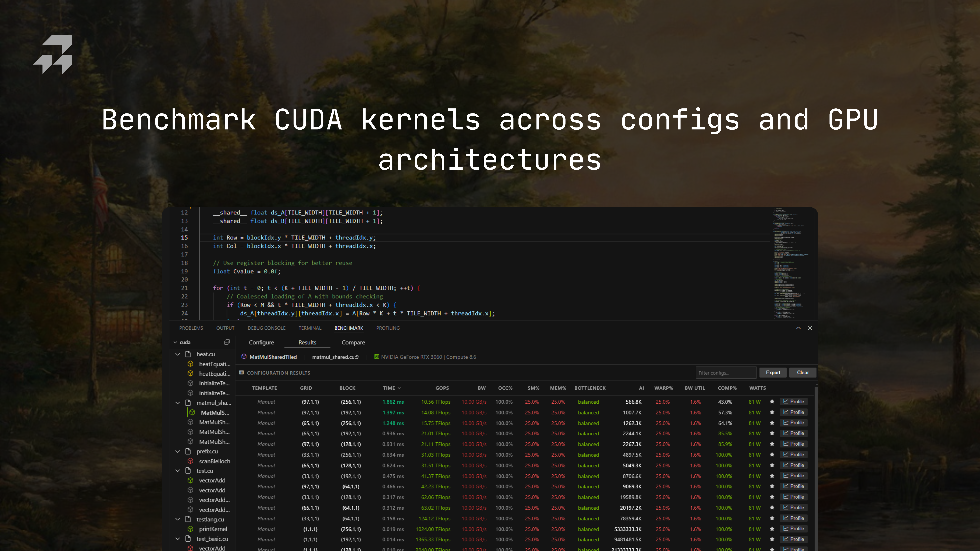Image resolution: width=980 pixels, height=551 pixels.
Task: Click the Filter configs input field
Action: (726, 373)
